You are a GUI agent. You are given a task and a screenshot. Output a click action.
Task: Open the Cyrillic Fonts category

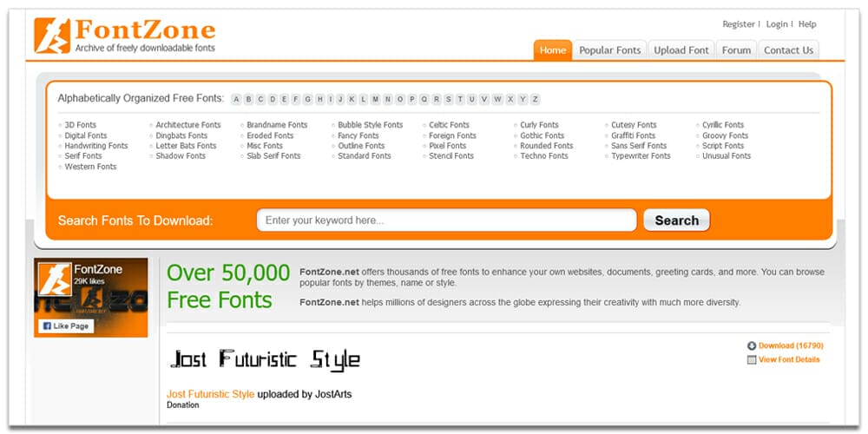point(723,125)
